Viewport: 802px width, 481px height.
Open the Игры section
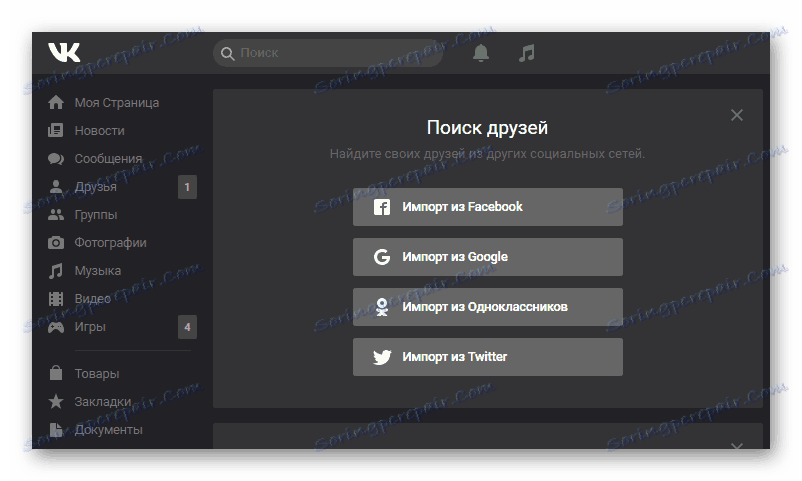tap(90, 326)
